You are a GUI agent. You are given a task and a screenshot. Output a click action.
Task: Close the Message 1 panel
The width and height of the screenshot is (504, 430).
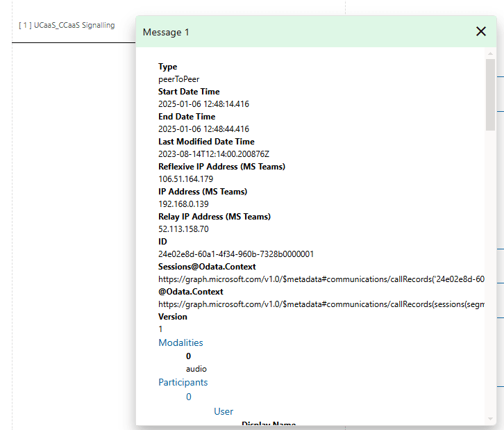click(481, 31)
